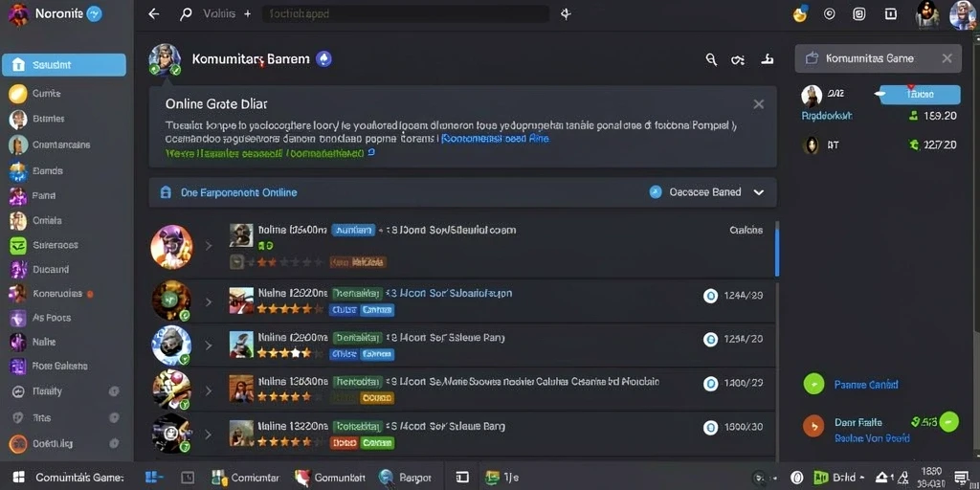This screenshot has width=980, height=490.
Task: Click the download icon in community header
Action: 767,59
